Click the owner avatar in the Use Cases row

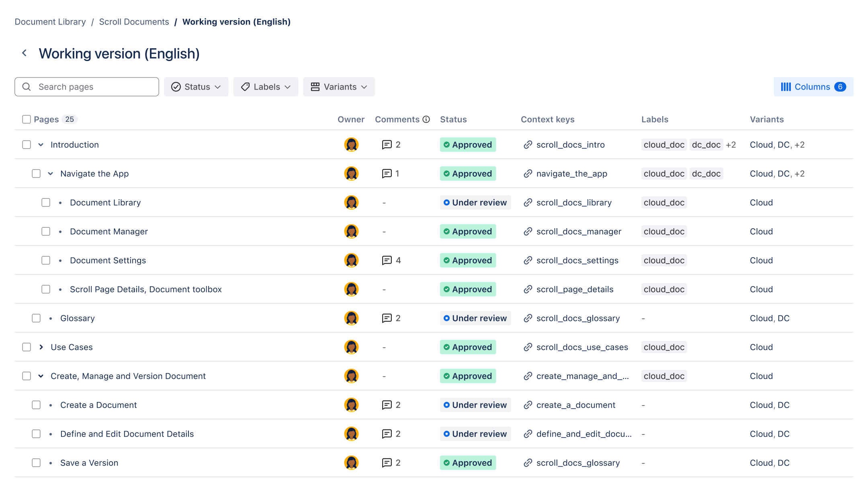[x=351, y=347]
